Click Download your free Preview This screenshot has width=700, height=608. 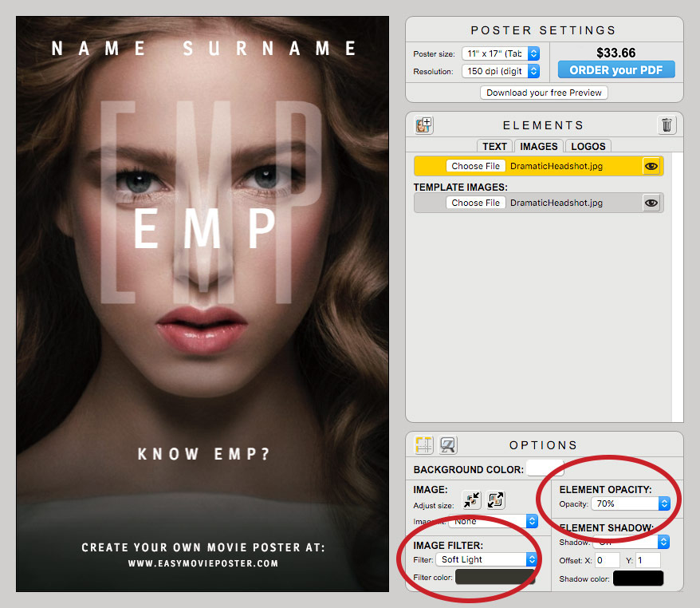pos(543,93)
